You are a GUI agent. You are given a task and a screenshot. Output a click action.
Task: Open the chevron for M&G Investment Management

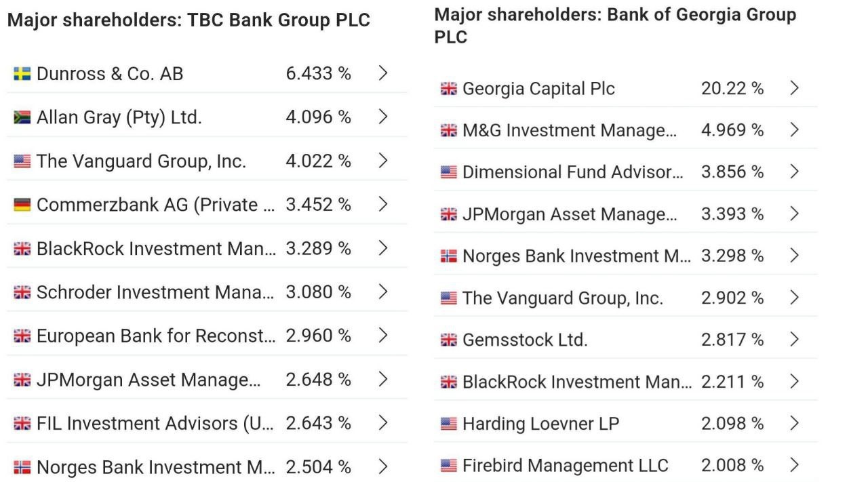coord(795,129)
